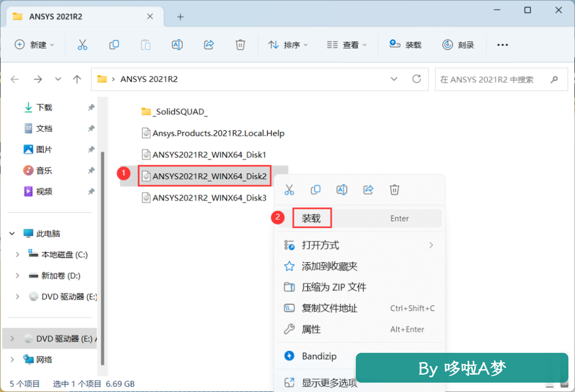This screenshot has width=575, height=392.
Task: Open 视频 (Videos) in sidebar
Action: (x=44, y=191)
